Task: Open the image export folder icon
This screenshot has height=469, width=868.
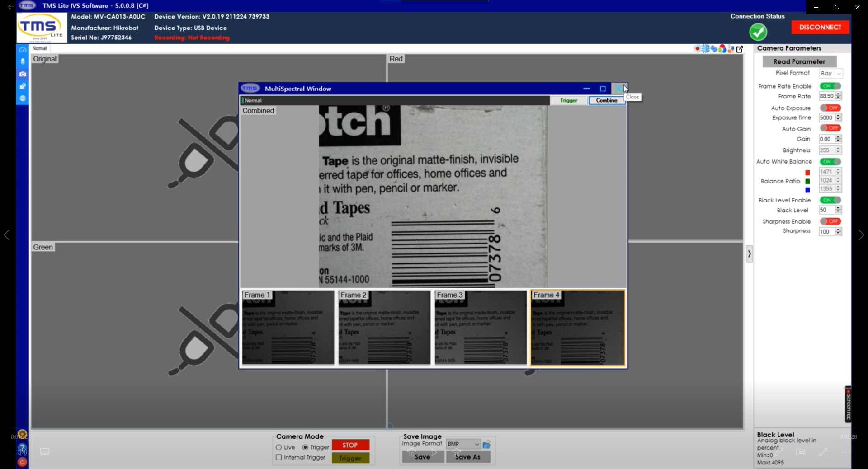Action: point(22,86)
